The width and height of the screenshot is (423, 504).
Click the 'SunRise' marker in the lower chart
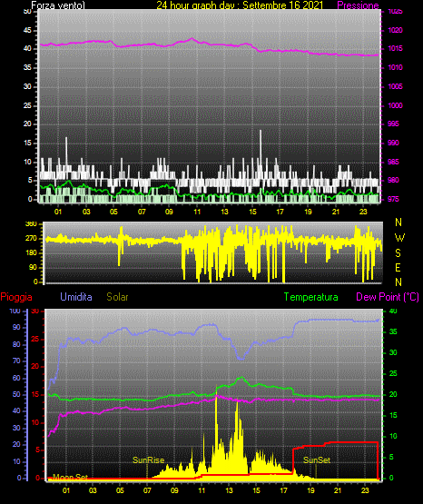point(148,460)
